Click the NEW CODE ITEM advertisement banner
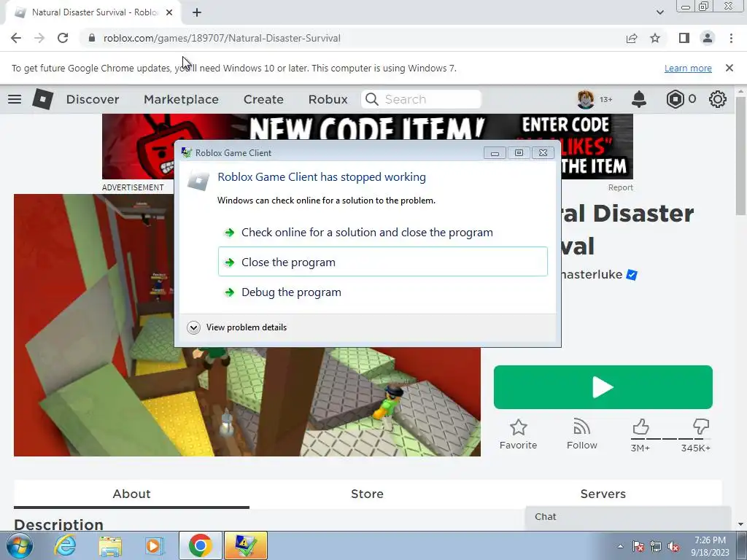747x560 pixels. tap(368, 127)
